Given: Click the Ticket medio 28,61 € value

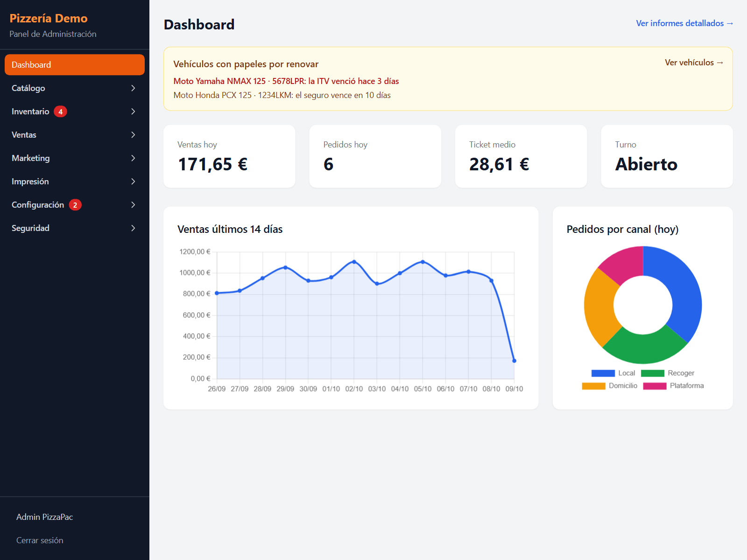Looking at the screenshot, I should point(499,164).
